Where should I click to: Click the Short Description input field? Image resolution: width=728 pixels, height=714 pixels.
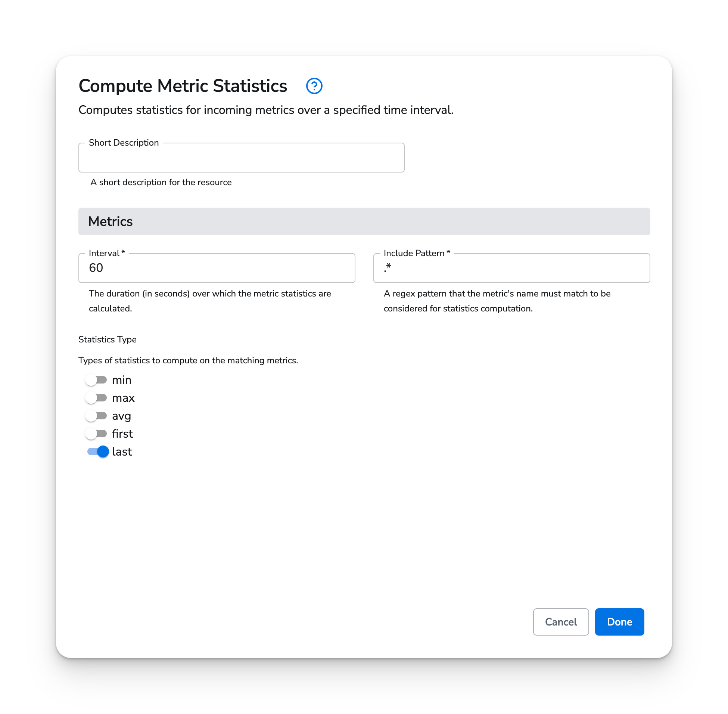click(x=241, y=158)
